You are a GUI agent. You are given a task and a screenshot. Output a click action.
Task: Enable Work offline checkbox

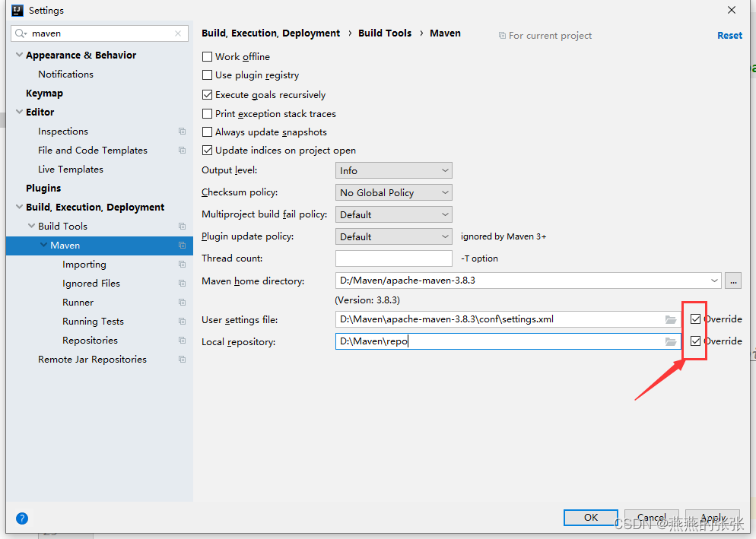(207, 56)
